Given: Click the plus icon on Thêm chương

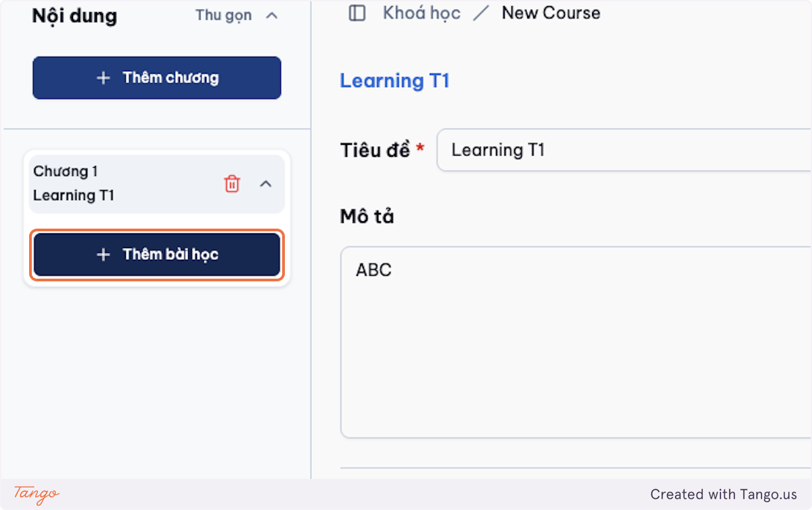Looking at the screenshot, I should click(103, 78).
